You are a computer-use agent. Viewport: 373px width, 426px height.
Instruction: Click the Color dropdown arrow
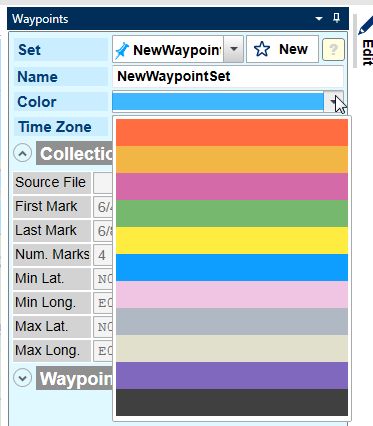pos(334,102)
